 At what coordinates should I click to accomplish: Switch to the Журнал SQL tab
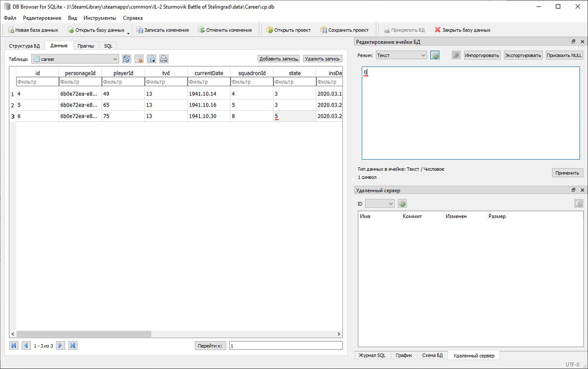[x=372, y=356]
